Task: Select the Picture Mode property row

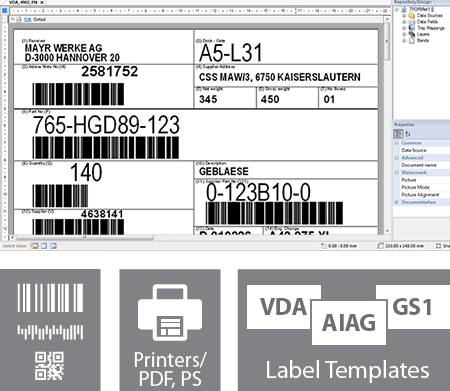Action: point(422,187)
